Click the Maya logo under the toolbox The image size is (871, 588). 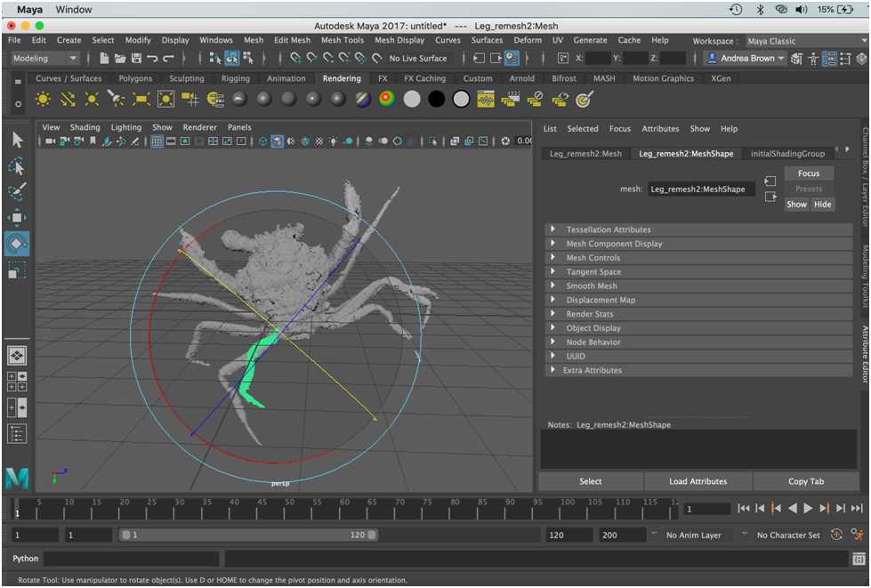[x=17, y=479]
